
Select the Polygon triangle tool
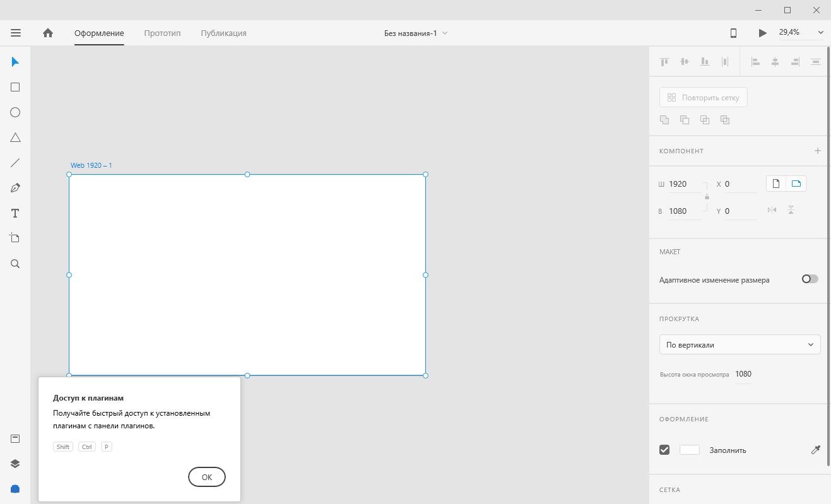click(x=15, y=138)
